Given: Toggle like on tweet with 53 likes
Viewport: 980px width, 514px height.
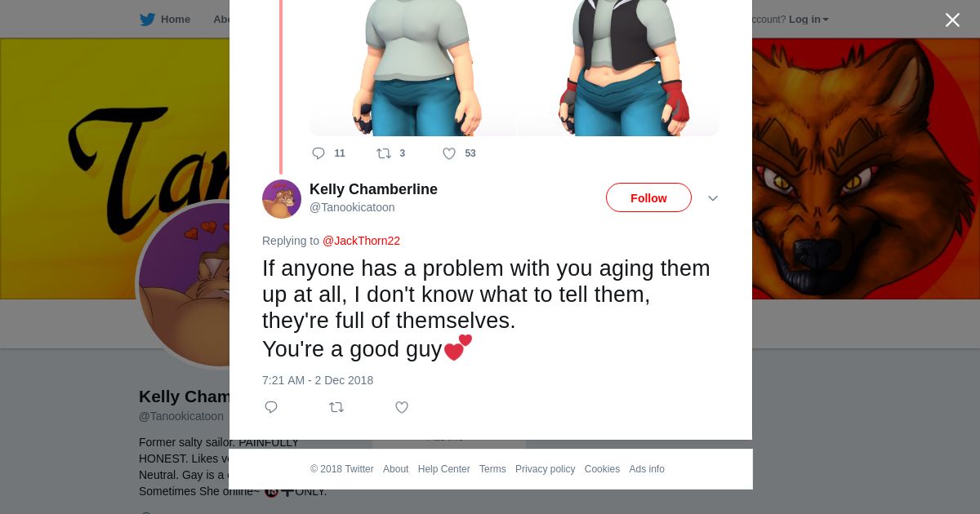Looking at the screenshot, I should 449,153.
